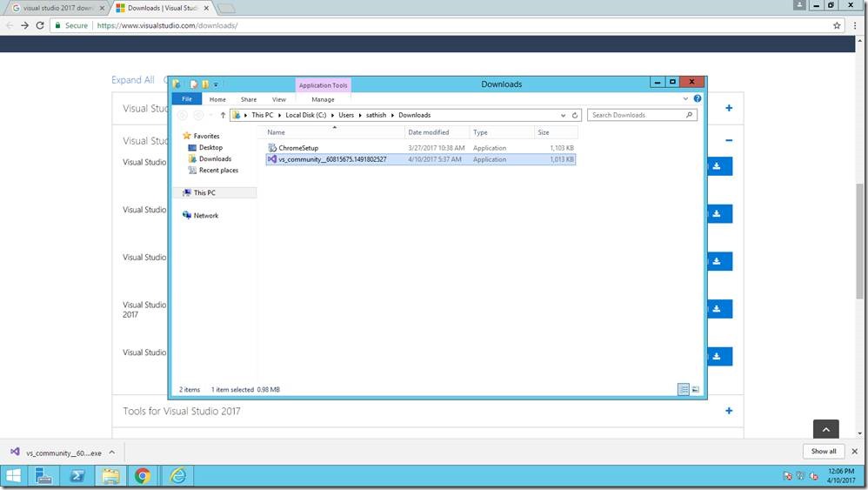Click the Up one level arrow in Explorer
The height and width of the screenshot is (490, 868).
223,115
